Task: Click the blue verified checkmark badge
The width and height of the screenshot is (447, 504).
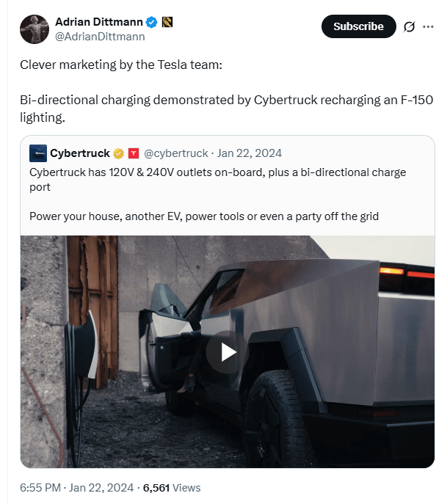Action: pyautogui.click(x=151, y=22)
